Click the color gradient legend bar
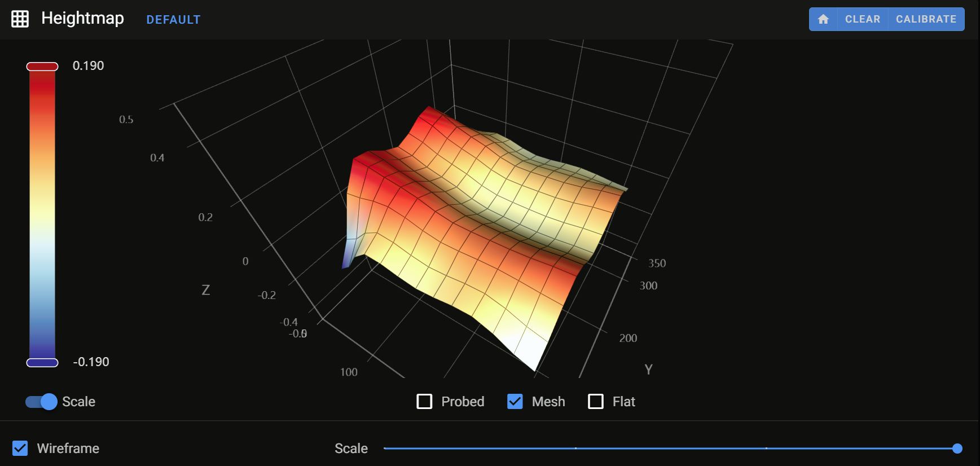Image resolution: width=980 pixels, height=466 pixels. [x=42, y=214]
